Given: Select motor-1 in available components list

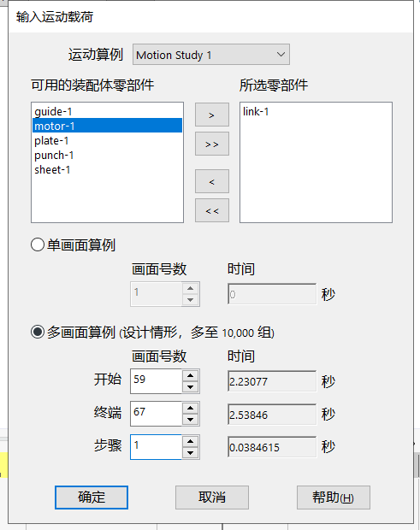Looking at the screenshot, I should 107,126.
